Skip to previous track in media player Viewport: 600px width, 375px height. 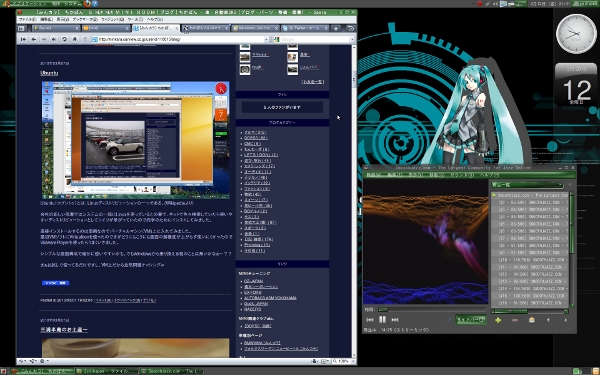pyautogui.click(x=370, y=320)
